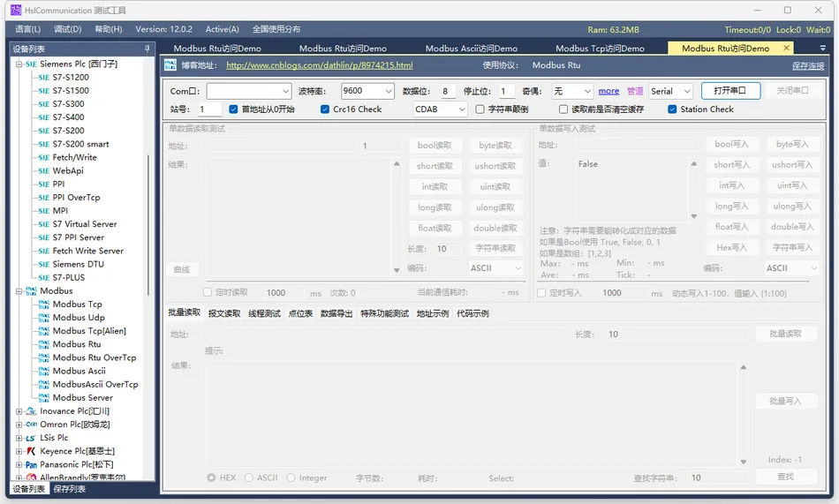Click the 保存连接 link
This screenshot has width=839, height=504.
808,66
